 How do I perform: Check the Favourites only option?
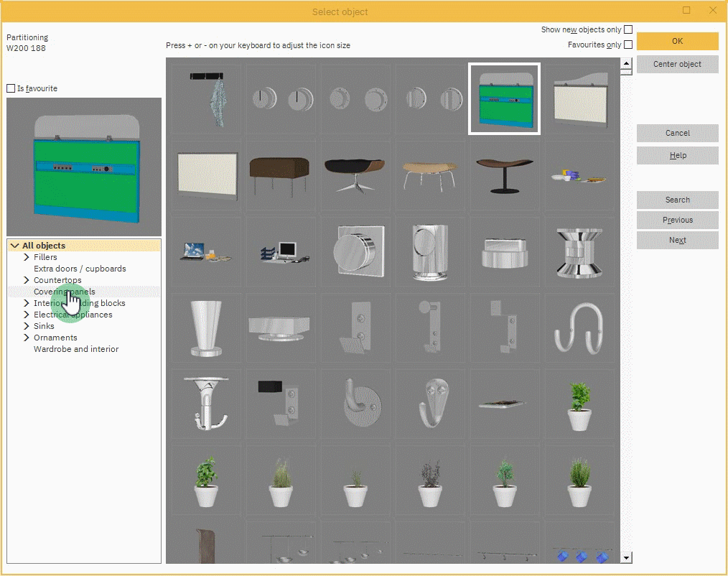[628, 45]
